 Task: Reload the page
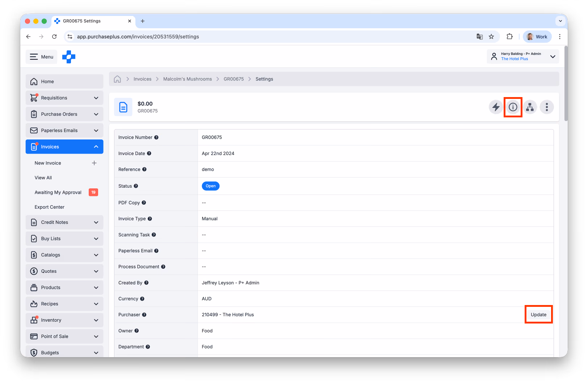pos(54,37)
